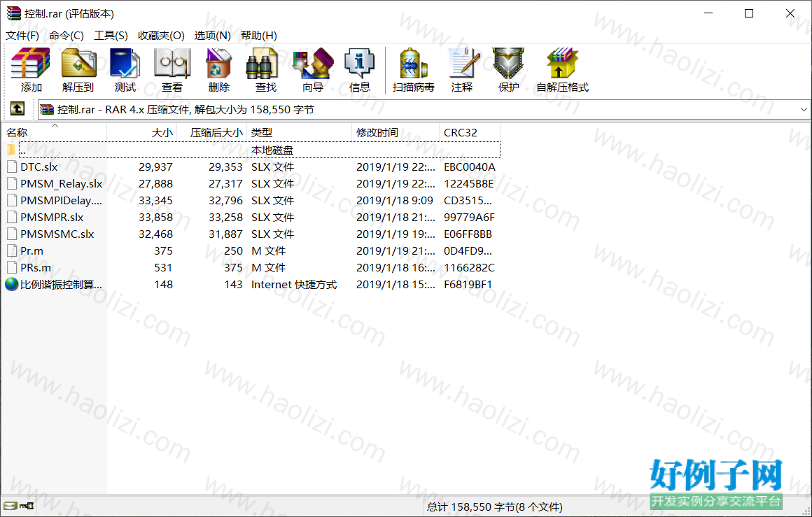Open the 帮助(H) menu

(258, 35)
